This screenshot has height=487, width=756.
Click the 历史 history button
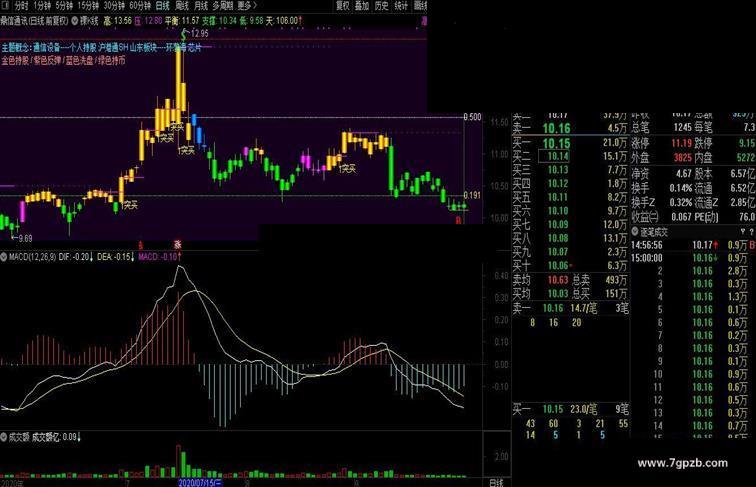click(381, 5)
